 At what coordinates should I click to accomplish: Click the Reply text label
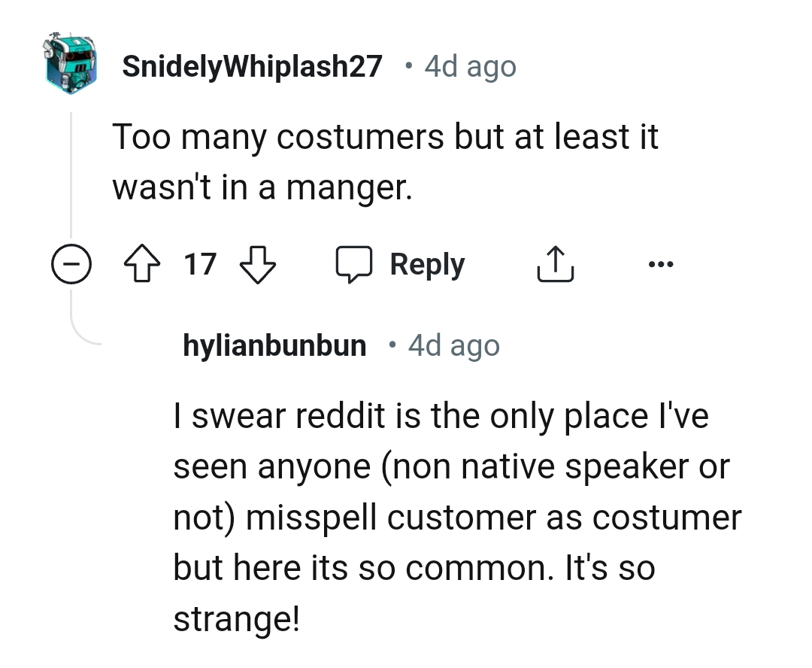(x=427, y=265)
